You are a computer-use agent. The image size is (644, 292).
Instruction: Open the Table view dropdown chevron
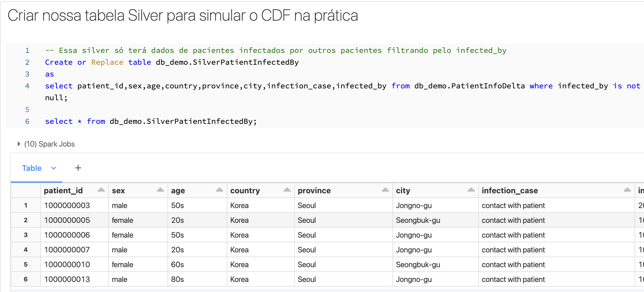54,168
